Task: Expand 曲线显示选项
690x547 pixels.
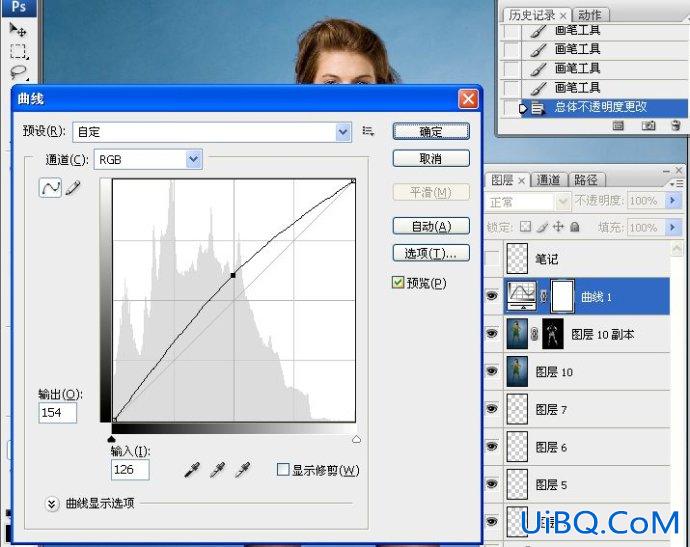Action: [51, 503]
